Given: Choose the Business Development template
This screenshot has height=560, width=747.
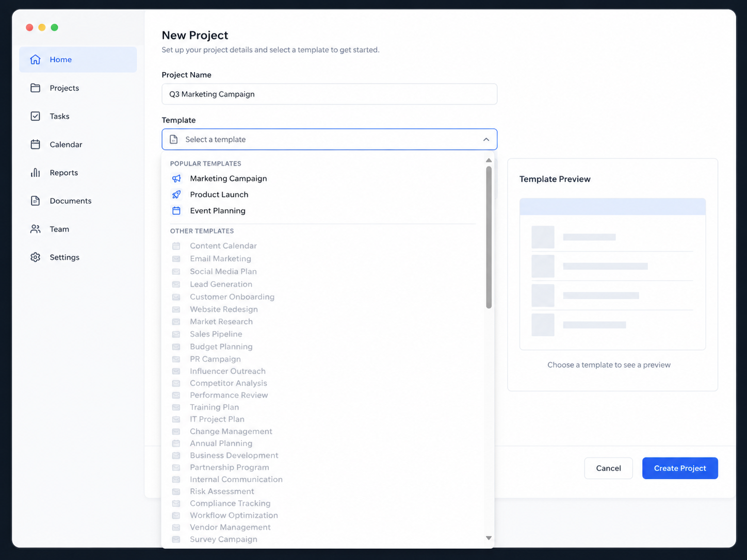Looking at the screenshot, I should (x=323, y=455).
